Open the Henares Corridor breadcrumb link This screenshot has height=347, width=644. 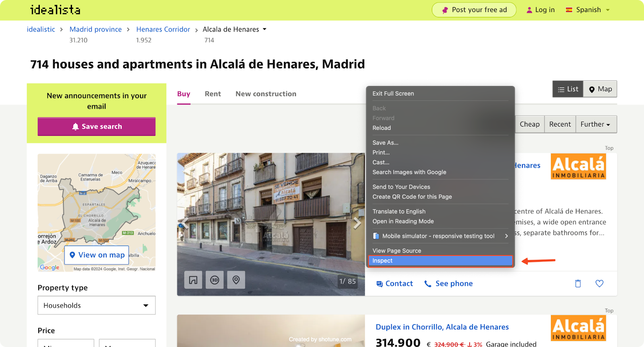163,29
